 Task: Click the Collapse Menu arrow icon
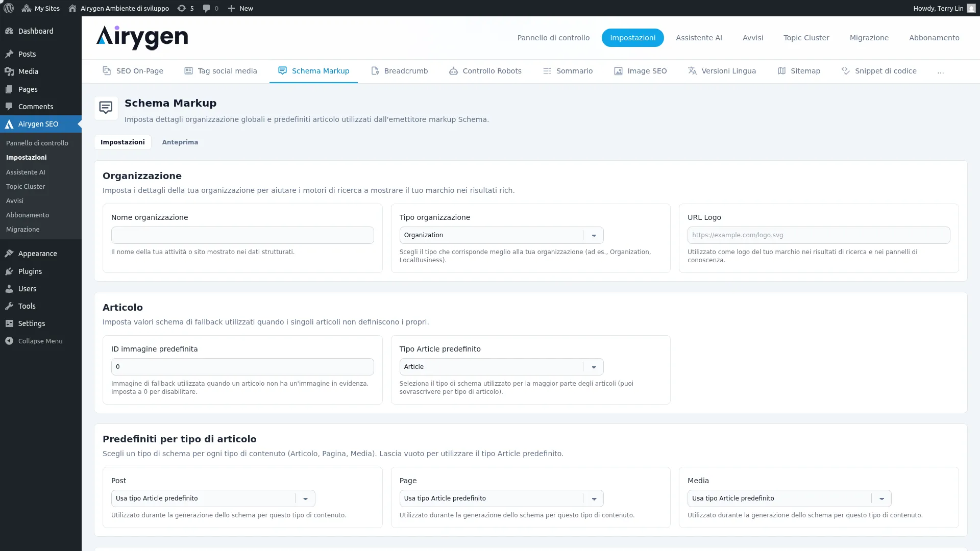pyautogui.click(x=9, y=341)
